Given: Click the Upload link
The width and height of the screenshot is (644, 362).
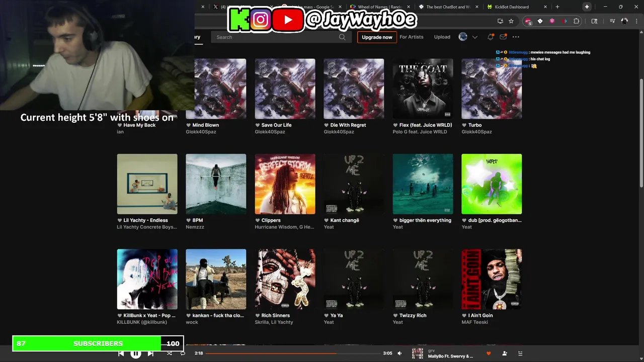Looking at the screenshot, I should coord(442,37).
